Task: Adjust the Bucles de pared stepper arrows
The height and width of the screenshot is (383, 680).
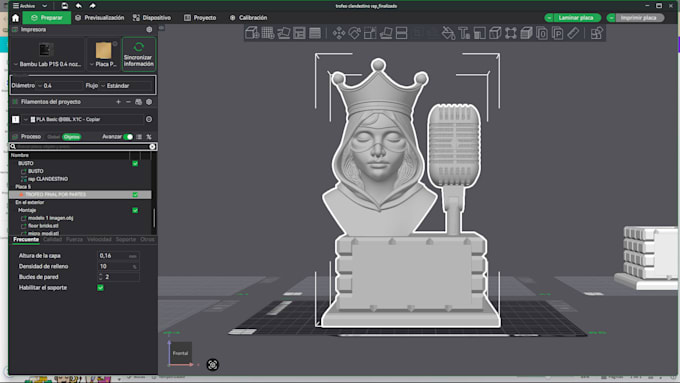Action: point(101,277)
